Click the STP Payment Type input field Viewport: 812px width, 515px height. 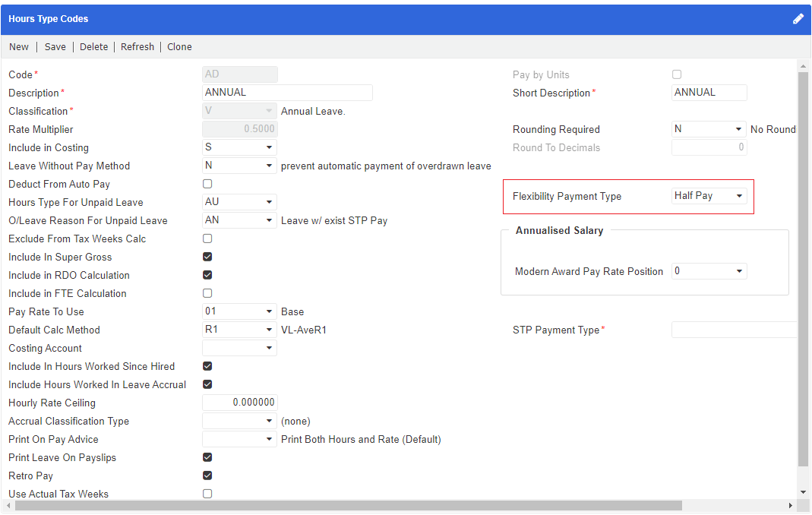[x=734, y=330]
